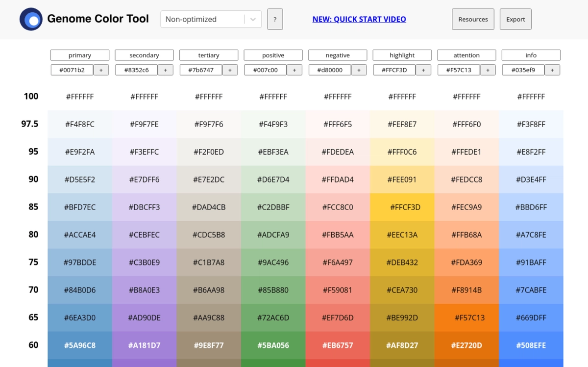This screenshot has height=367, width=588.
Task: Open the Non-optimized mode dropdown
Action: (x=211, y=19)
